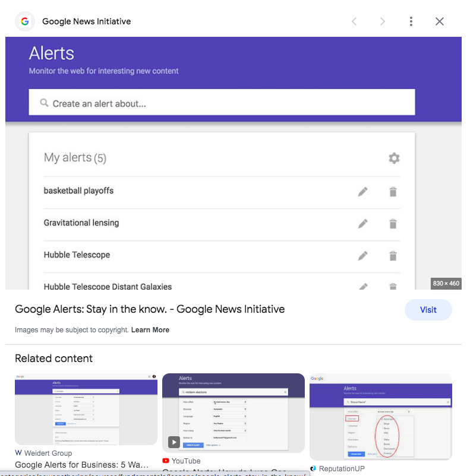The width and height of the screenshot is (467, 476).
Task: Open the YouTube related video thumbnail
Action: point(233,413)
